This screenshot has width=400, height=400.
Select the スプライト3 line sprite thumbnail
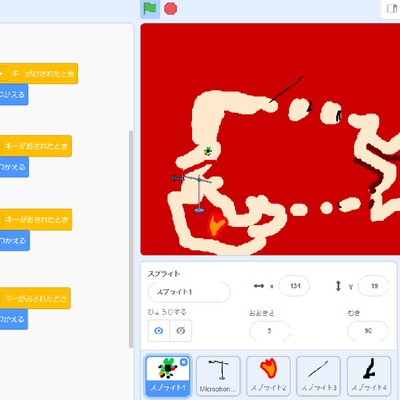pos(318,376)
